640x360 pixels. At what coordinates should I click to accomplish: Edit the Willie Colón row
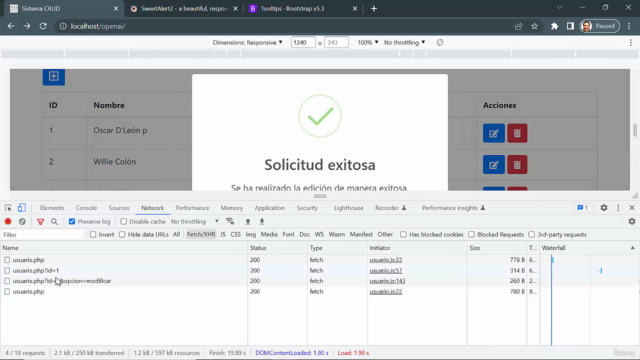[493, 165]
